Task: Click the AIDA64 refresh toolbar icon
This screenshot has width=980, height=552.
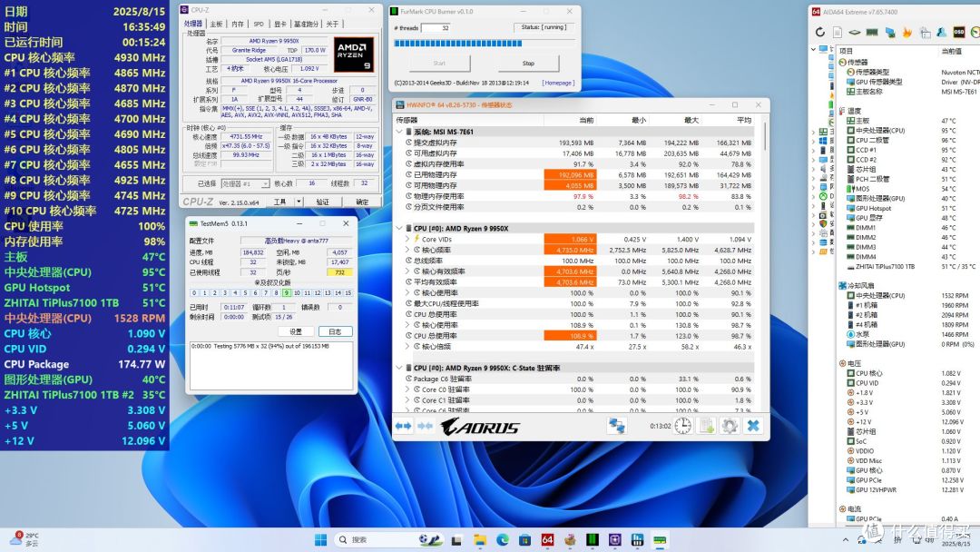Action: click(x=820, y=32)
